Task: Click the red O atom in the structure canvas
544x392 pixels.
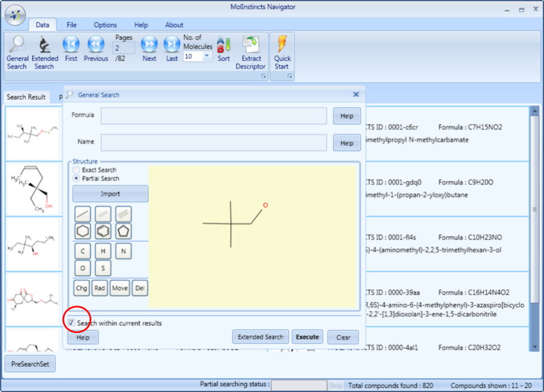Action: point(265,205)
